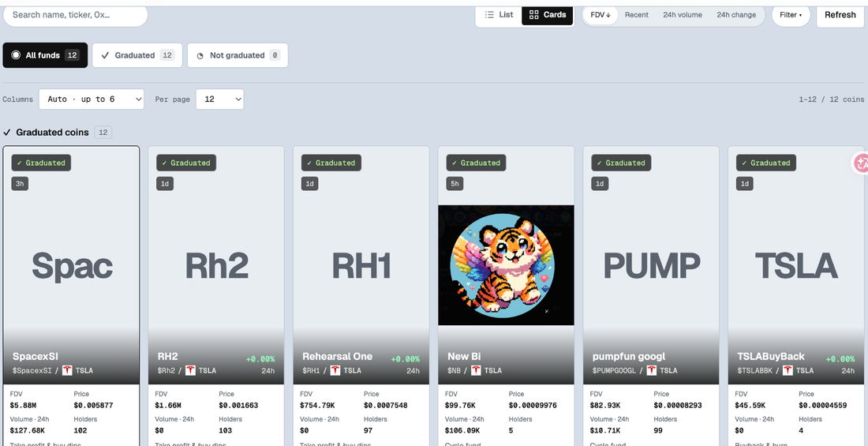Click the Tesla icon beside $SpacexSI
The image size is (868, 446).
click(68, 371)
